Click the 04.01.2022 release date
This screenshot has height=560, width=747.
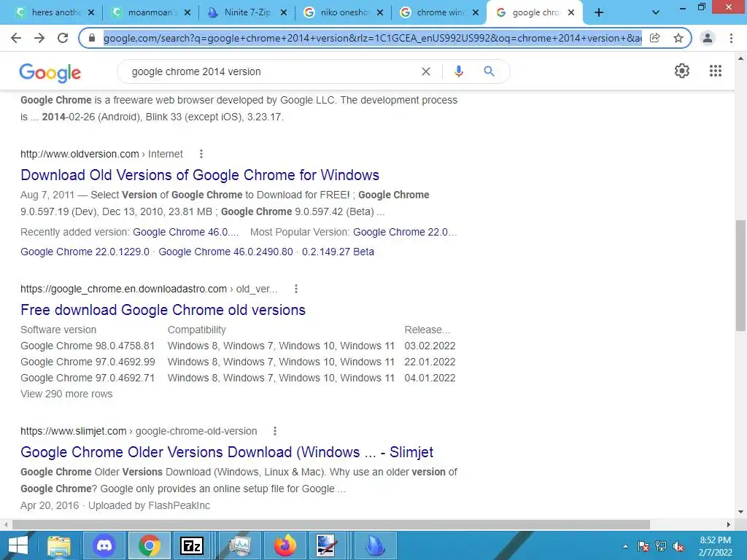[x=430, y=378]
